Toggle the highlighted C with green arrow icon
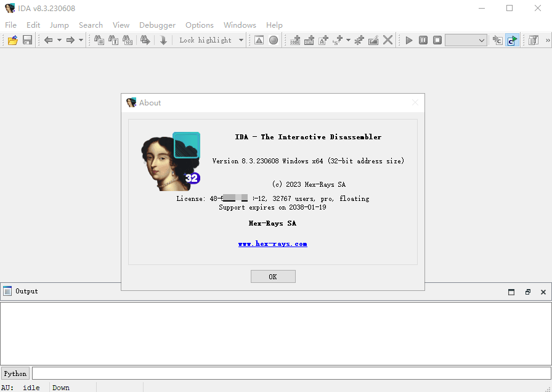The height and width of the screenshot is (392, 552). pos(512,40)
